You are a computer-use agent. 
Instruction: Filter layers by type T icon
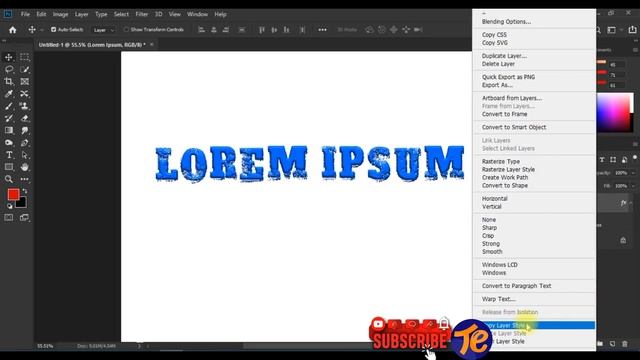tap(602, 160)
